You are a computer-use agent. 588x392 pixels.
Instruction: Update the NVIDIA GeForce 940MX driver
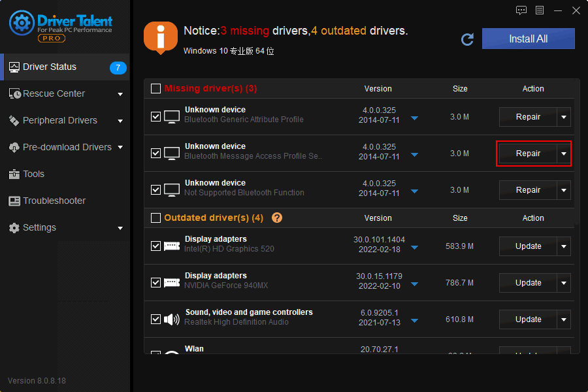[528, 283]
